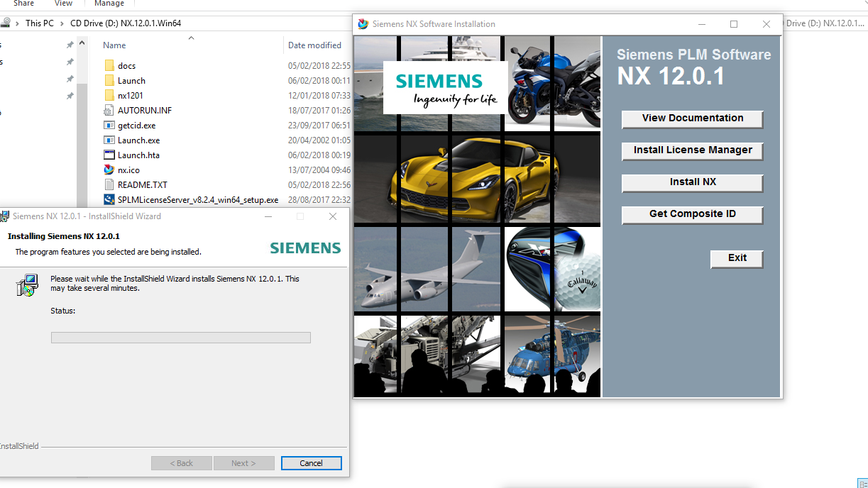868x488 pixels.
Task: Switch to the View ribbon tab
Action: (62, 4)
